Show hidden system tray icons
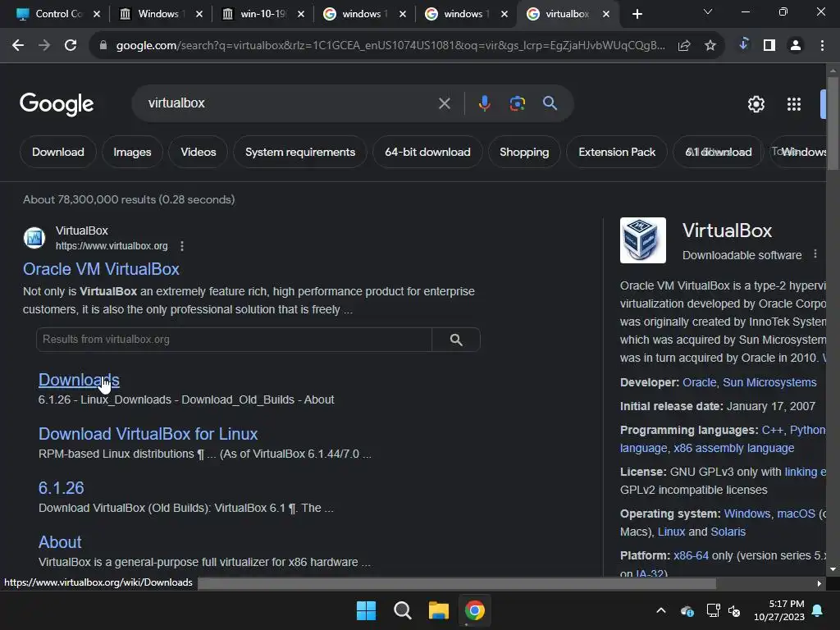The image size is (840, 630). click(x=661, y=610)
